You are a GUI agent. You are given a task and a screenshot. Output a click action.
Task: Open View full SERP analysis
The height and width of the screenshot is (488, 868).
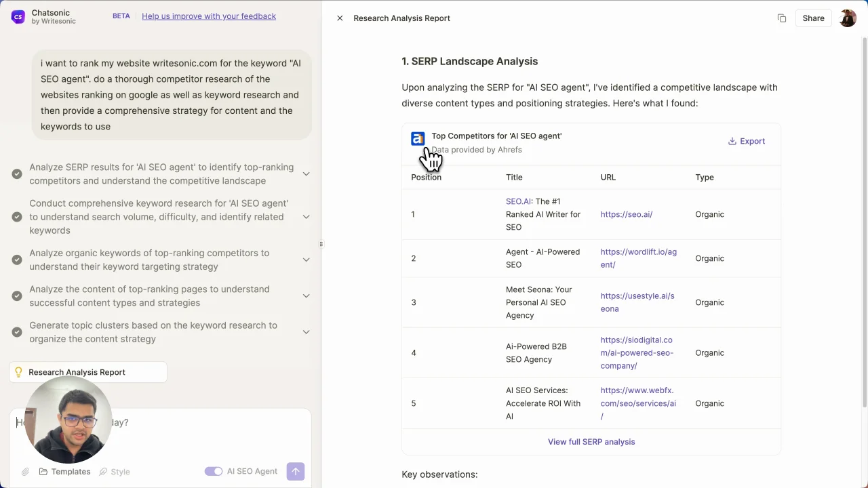591,442
